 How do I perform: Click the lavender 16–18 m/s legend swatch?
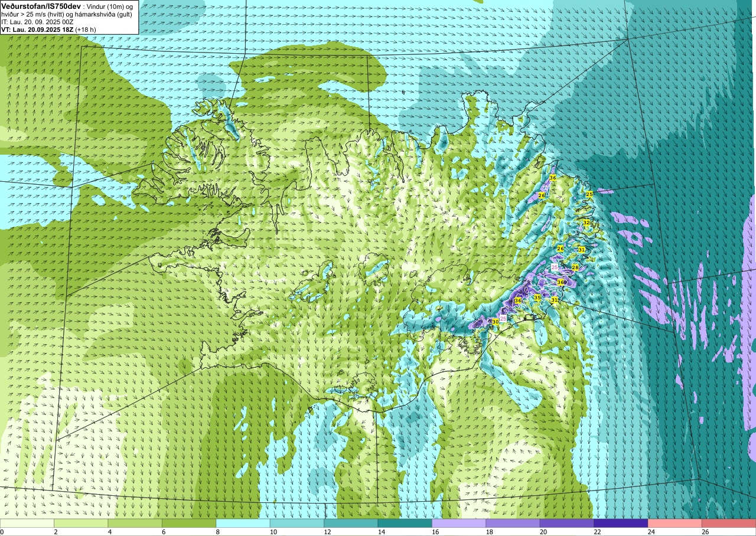coord(459,523)
